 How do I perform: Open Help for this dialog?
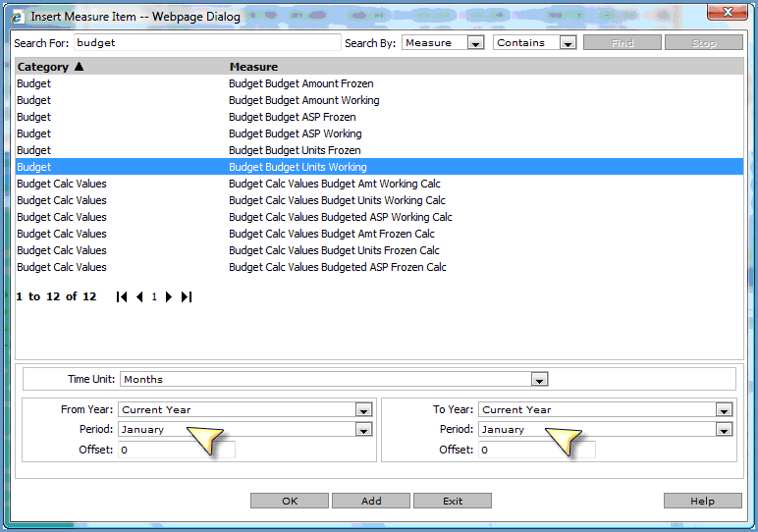pyautogui.click(x=702, y=501)
